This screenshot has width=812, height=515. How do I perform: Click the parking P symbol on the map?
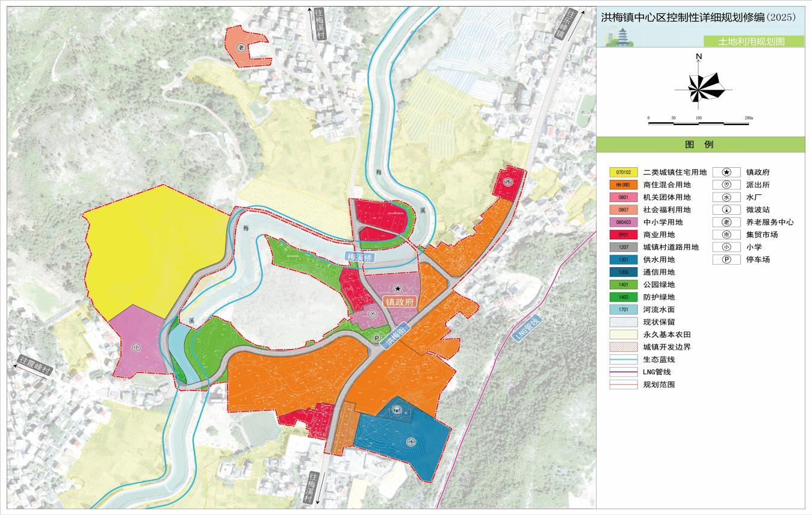pyautogui.click(x=376, y=339)
